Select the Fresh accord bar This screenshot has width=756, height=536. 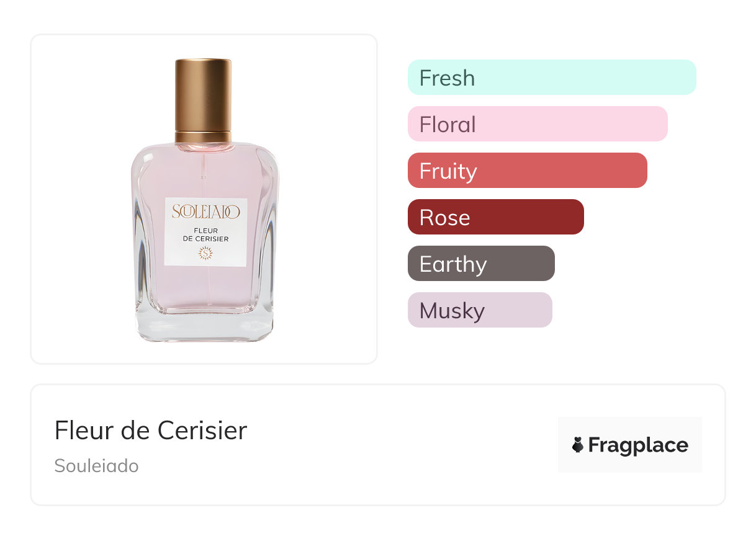(x=552, y=78)
